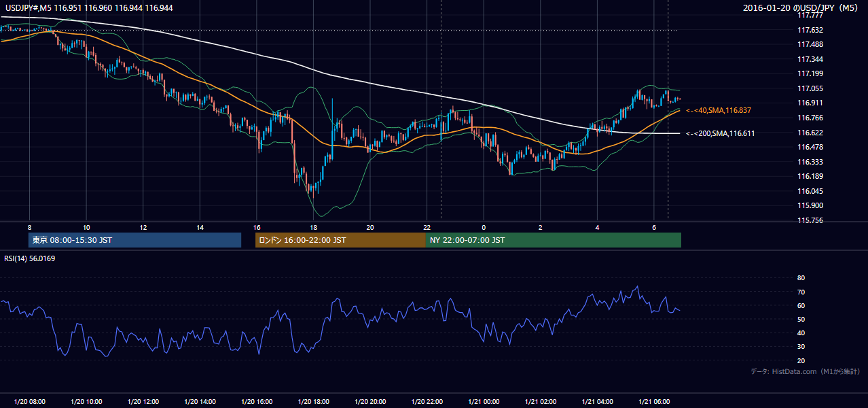Click price axis value 116.911

811,103
